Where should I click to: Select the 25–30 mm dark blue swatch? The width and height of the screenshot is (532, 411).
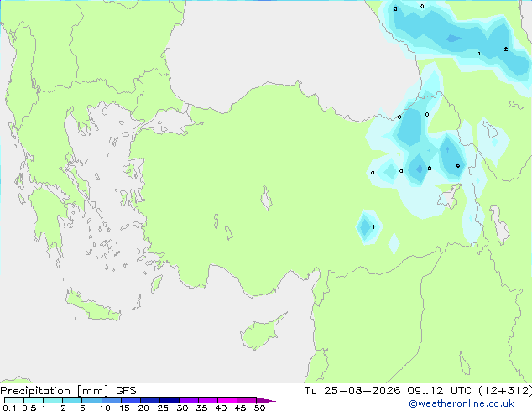[169, 400]
